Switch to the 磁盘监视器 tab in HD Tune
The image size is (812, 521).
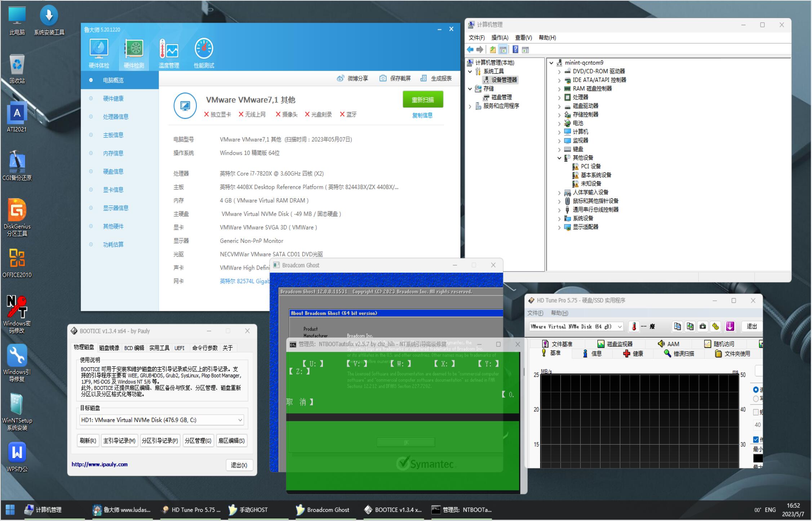(x=615, y=344)
